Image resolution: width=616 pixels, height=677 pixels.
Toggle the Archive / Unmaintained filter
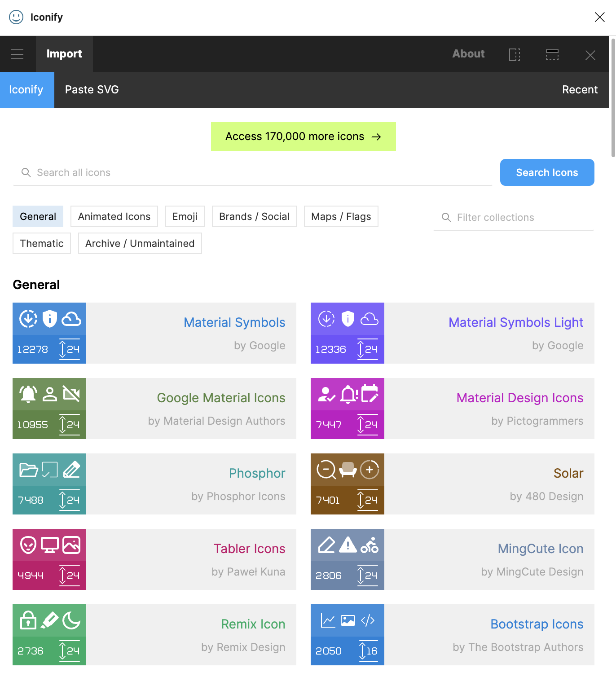click(140, 243)
